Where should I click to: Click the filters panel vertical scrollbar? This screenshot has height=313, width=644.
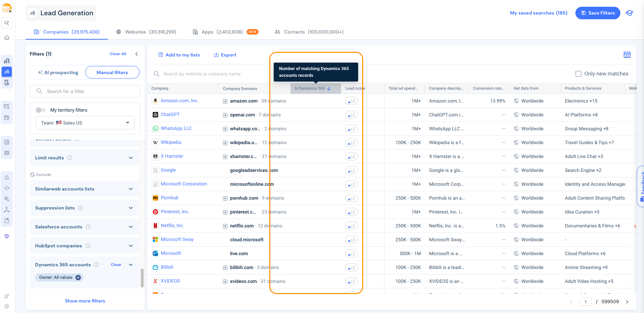(142, 277)
